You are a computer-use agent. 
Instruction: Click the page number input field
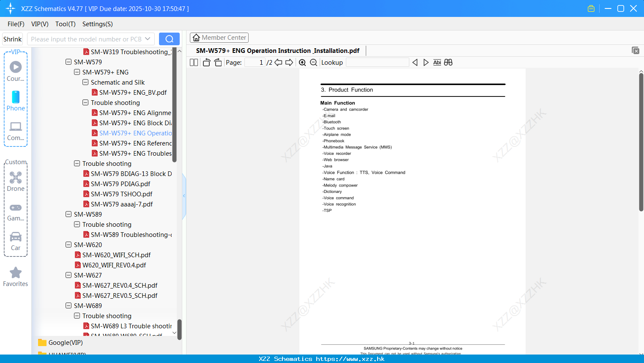(255, 62)
